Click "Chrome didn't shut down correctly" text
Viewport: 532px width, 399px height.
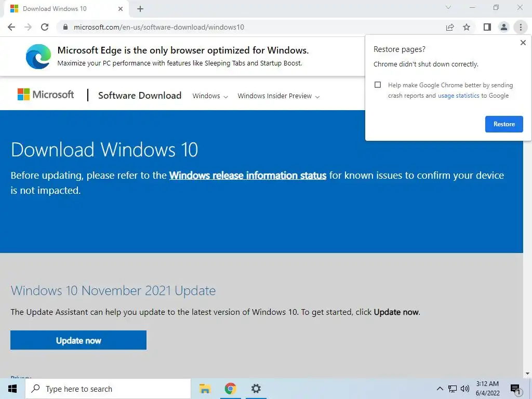426,64
